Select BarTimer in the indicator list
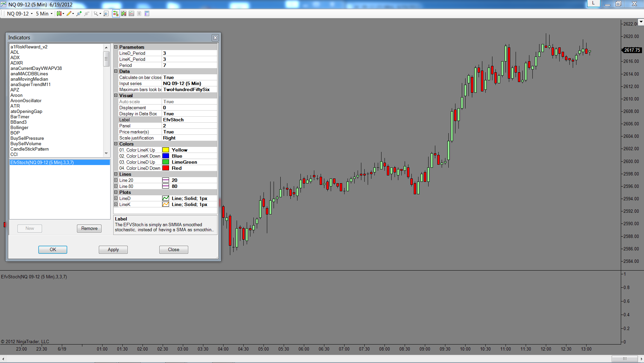 coord(20,117)
